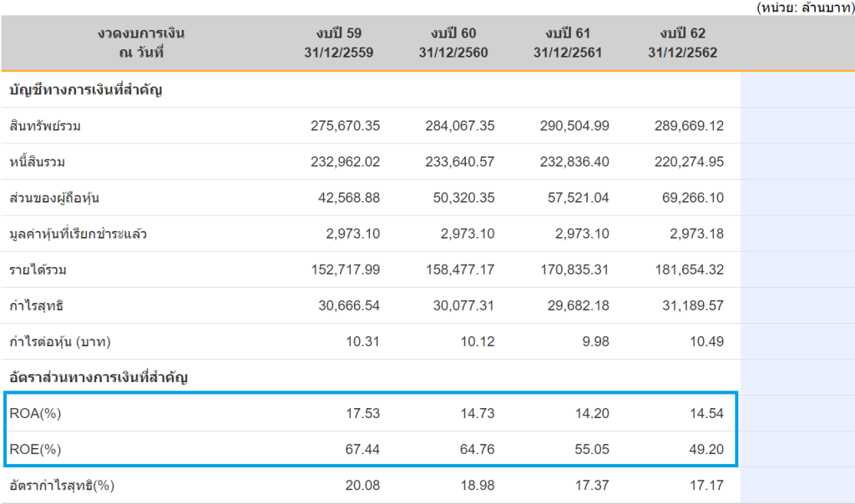Click the บัญชีทางการเงินที่สำคัญ section heading
The height and width of the screenshot is (504, 855).
pyautogui.click(x=84, y=89)
